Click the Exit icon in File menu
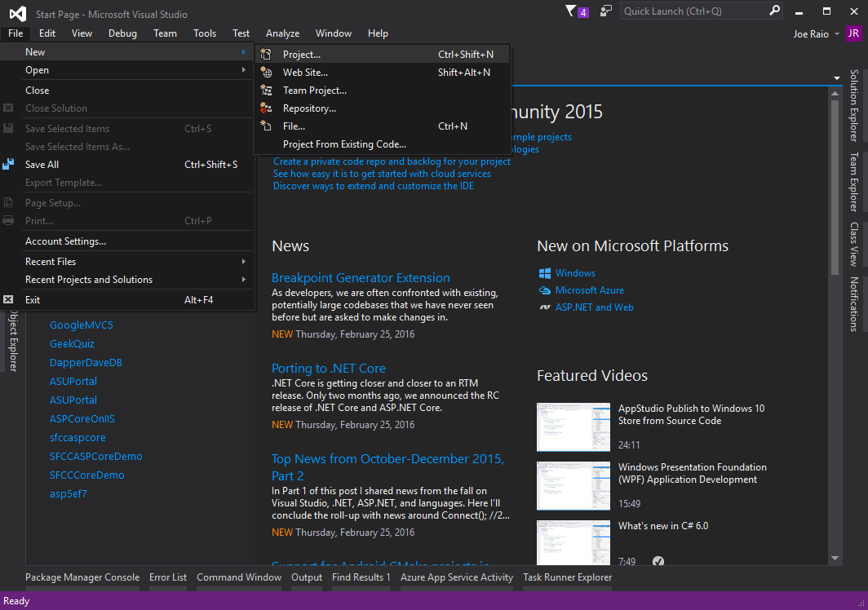868x610 pixels. (x=8, y=299)
